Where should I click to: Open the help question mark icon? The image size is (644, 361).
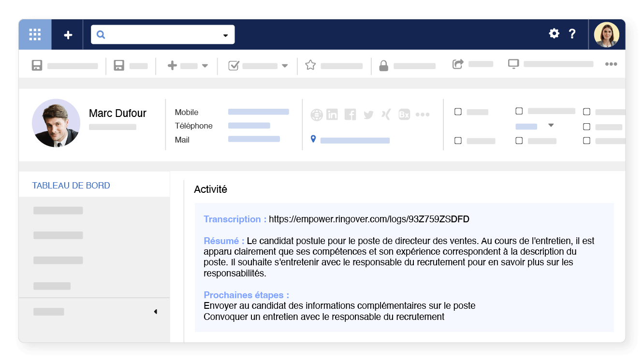click(572, 34)
